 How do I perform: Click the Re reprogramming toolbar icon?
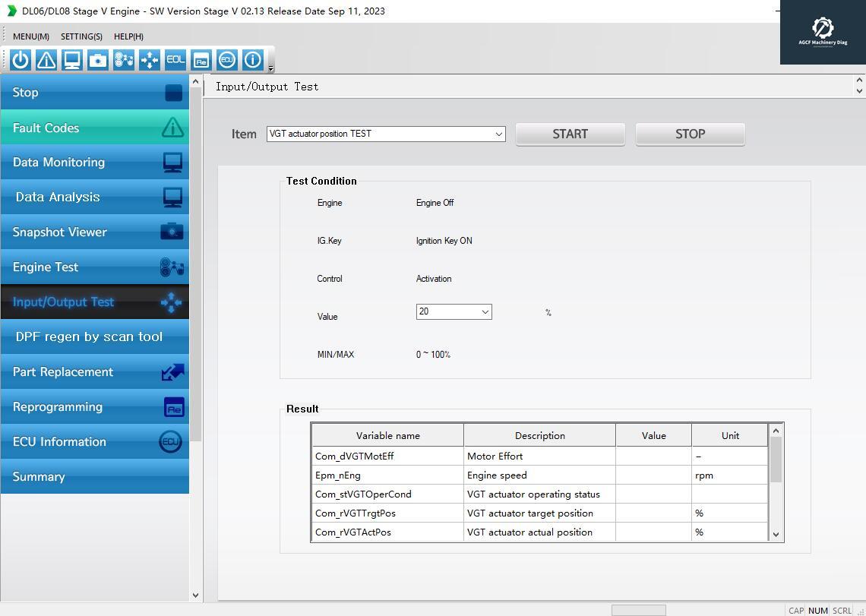click(x=201, y=60)
